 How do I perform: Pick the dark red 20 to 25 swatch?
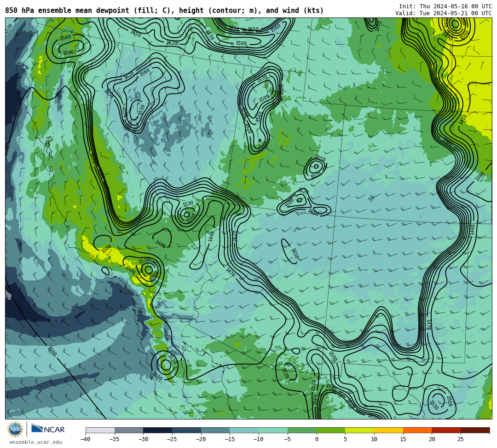click(446, 430)
